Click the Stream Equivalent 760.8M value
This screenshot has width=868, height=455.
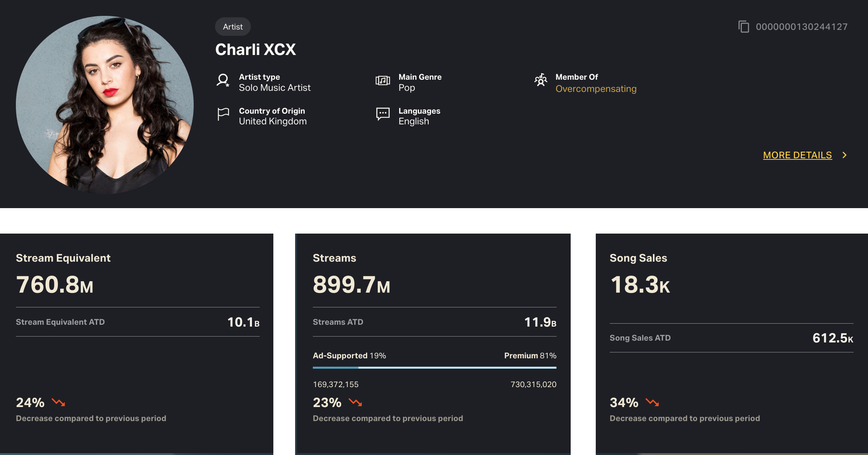click(55, 285)
